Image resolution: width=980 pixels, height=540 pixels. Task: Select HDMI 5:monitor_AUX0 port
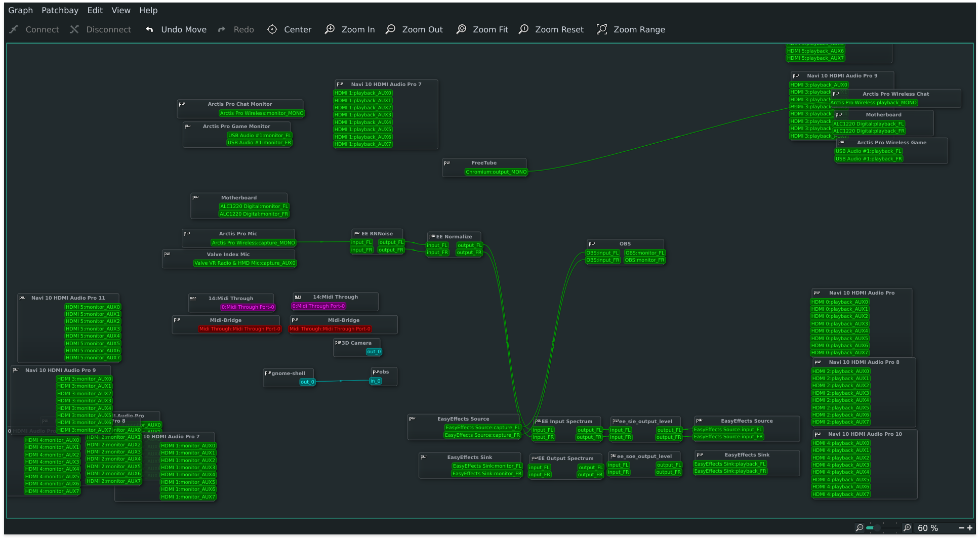pos(93,307)
